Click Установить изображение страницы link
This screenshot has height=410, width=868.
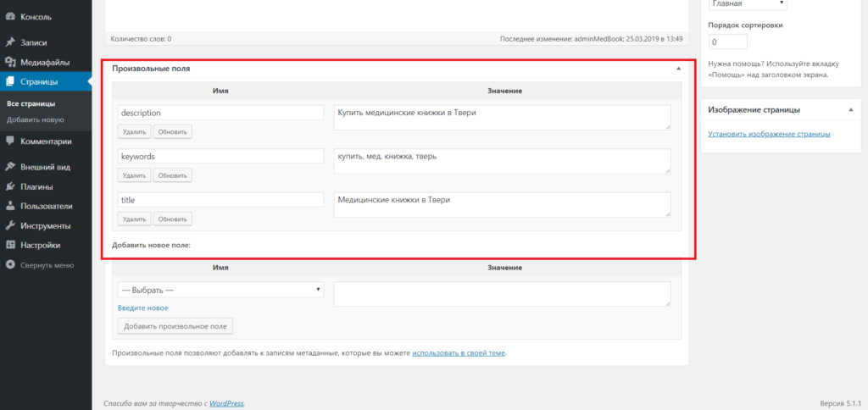[769, 134]
